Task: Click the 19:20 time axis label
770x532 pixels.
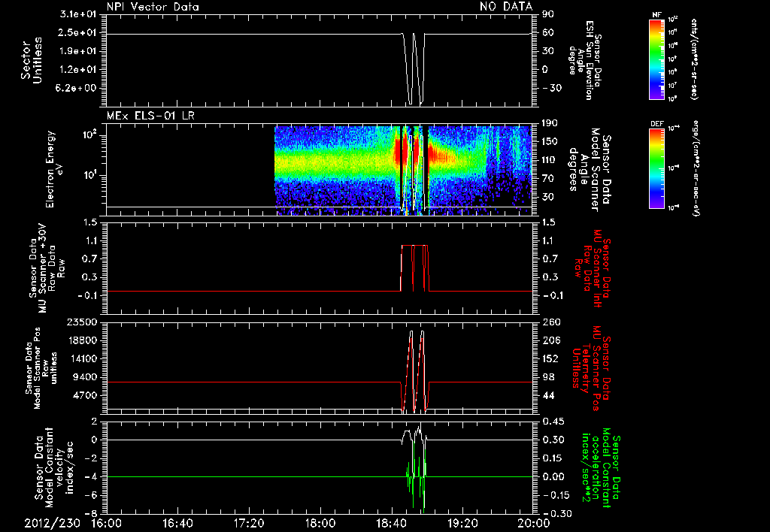Action: click(x=462, y=523)
